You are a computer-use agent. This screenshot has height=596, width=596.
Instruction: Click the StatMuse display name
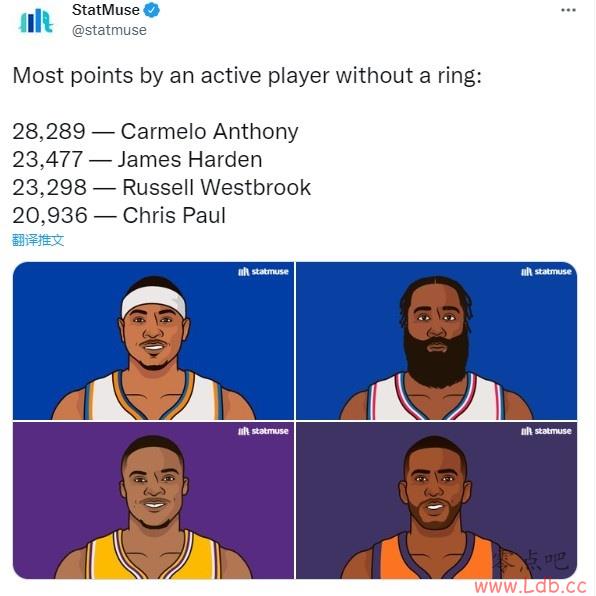pos(106,10)
